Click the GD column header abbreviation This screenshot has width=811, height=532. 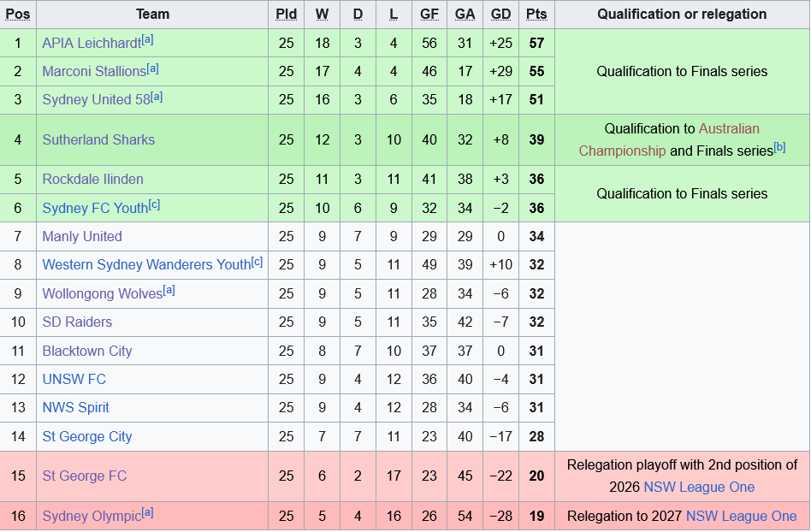pos(500,15)
